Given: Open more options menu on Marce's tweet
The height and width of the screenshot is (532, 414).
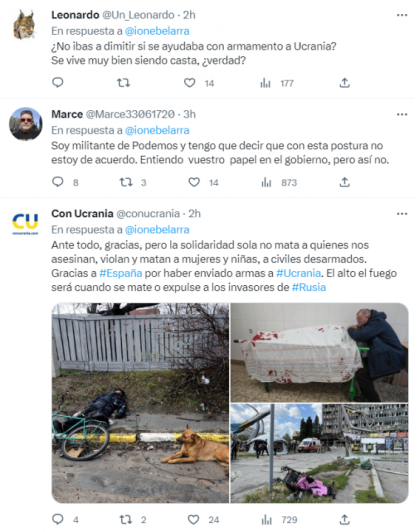Looking at the screenshot, I should point(402,114).
